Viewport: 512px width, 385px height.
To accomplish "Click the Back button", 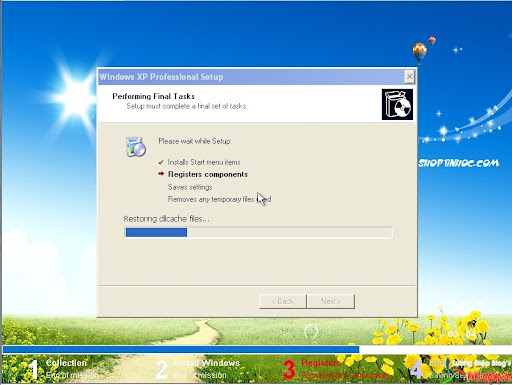I will click(283, 301).
